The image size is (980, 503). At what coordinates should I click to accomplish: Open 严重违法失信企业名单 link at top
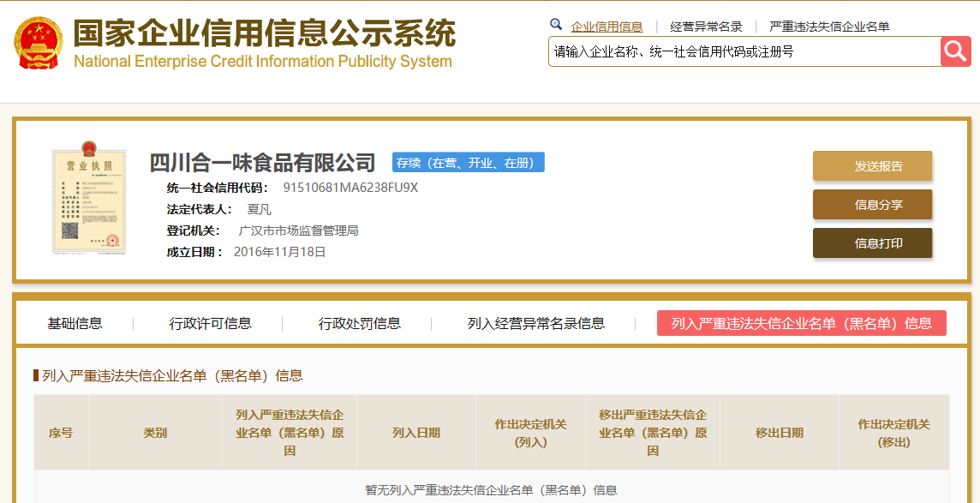(829, 27)
